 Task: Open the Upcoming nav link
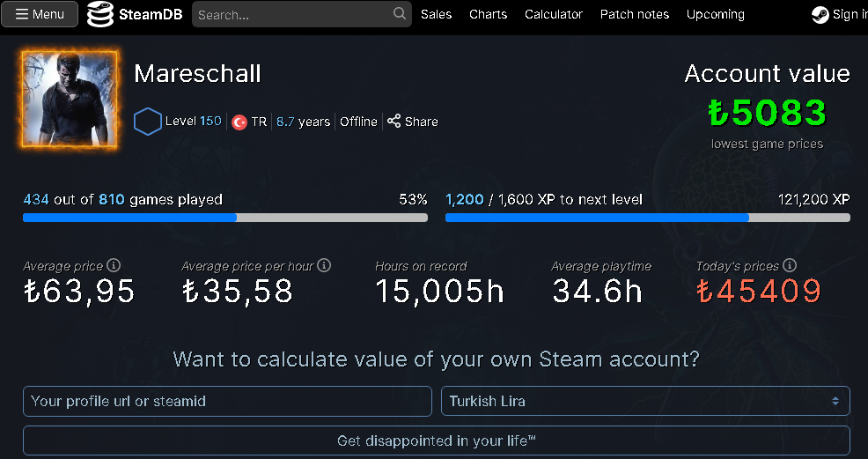716,14
